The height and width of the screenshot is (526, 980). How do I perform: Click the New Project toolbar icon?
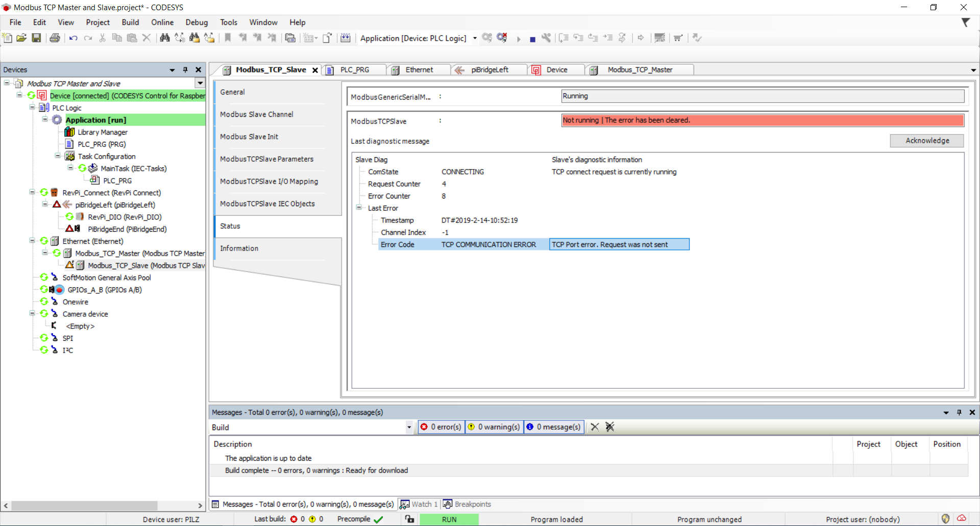(7, 38)
